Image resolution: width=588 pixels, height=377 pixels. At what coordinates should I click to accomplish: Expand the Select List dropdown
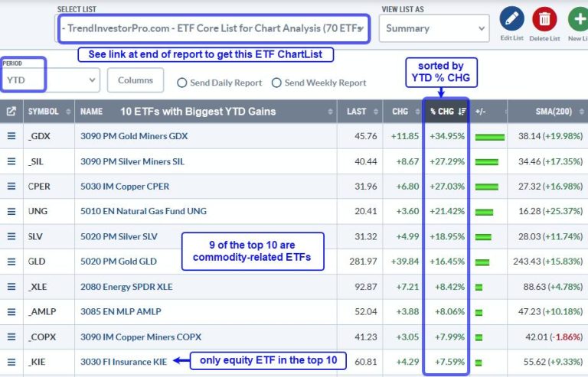click(x=214, y=29)
